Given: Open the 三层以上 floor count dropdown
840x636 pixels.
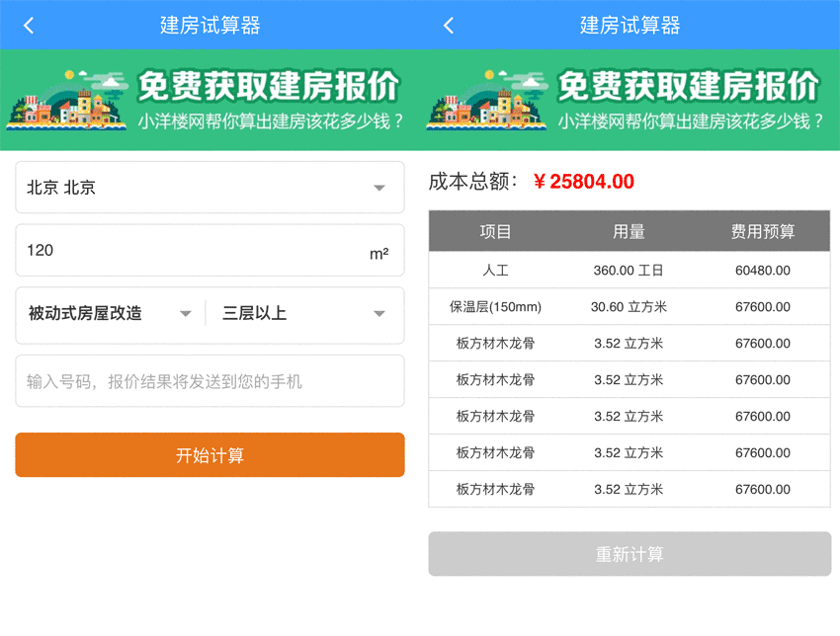Looking at the screenshot, I should click(x=303, y=314).
